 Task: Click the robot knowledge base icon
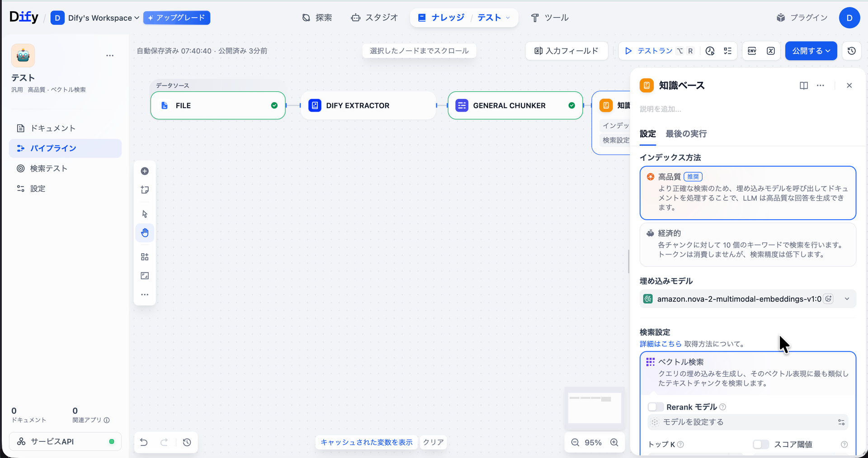pyautogui.click(x=23, y=56)
